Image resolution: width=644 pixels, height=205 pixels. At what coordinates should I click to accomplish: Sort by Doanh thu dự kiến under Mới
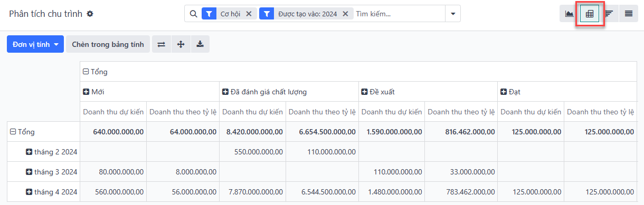pos(113,112)
